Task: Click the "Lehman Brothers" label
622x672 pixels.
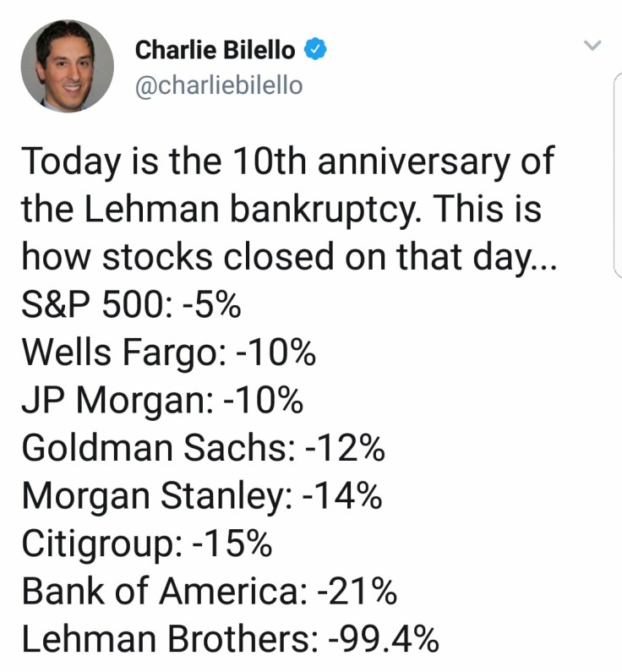Action: 164,641
